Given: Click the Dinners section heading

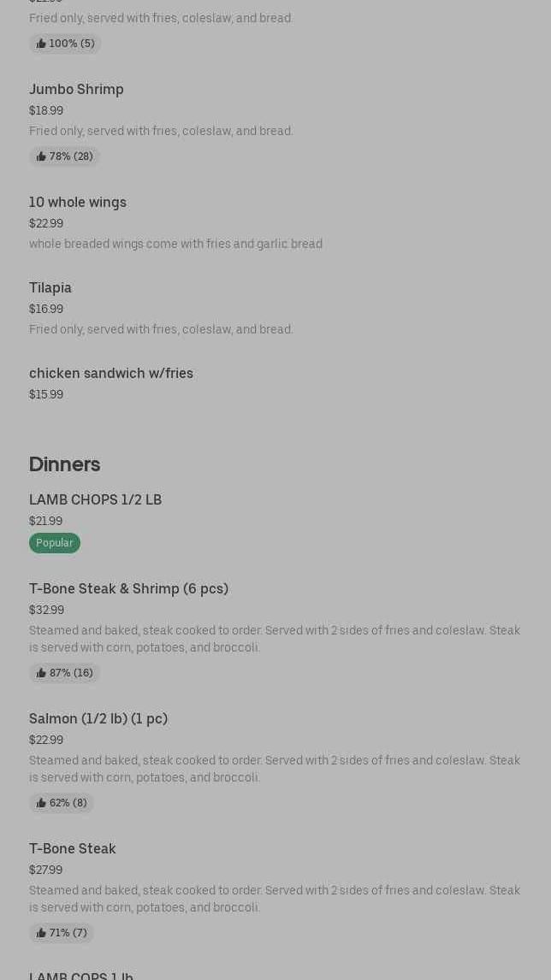Looking at the screenshot, I should (x=65, y=464).
